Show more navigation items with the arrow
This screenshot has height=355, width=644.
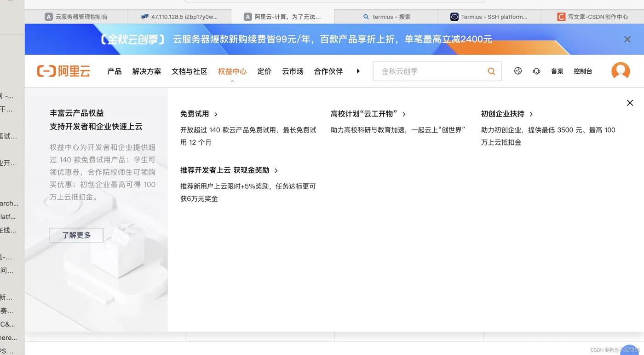coord(358,71)
